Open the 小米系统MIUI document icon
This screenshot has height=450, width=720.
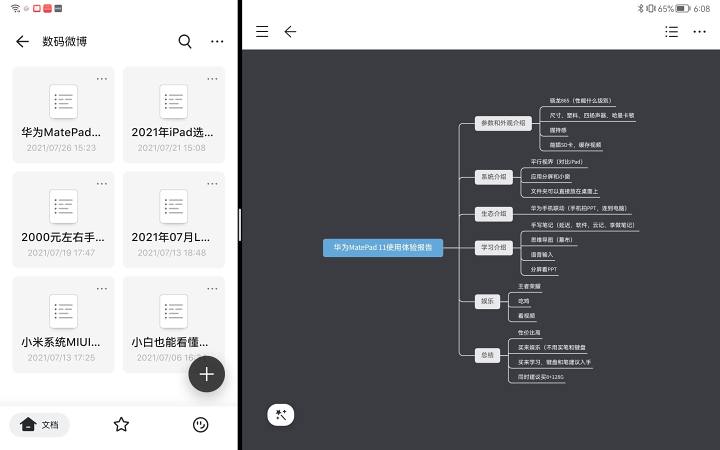[x=63, y=311]
